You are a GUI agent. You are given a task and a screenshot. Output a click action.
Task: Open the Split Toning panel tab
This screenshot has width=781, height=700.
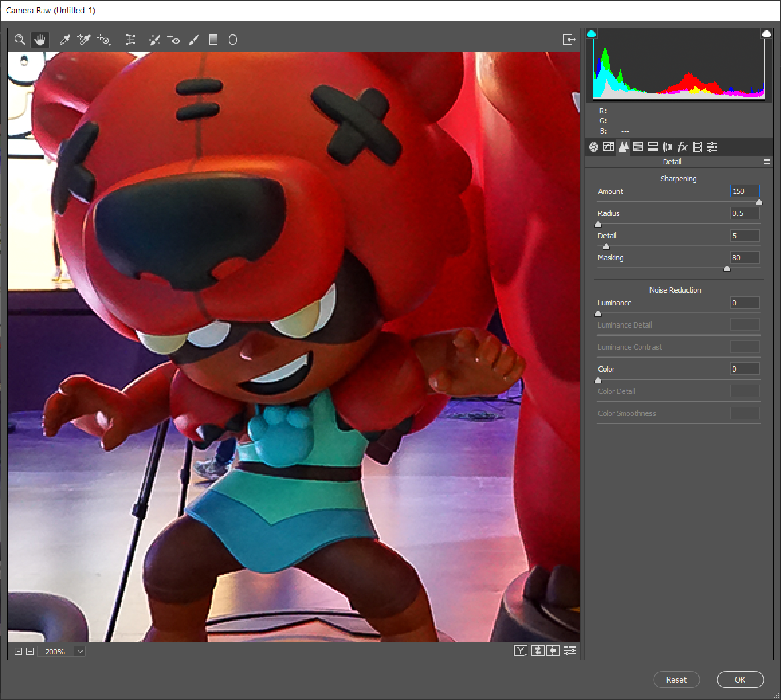pyautogui.click(x=653, y=147)
